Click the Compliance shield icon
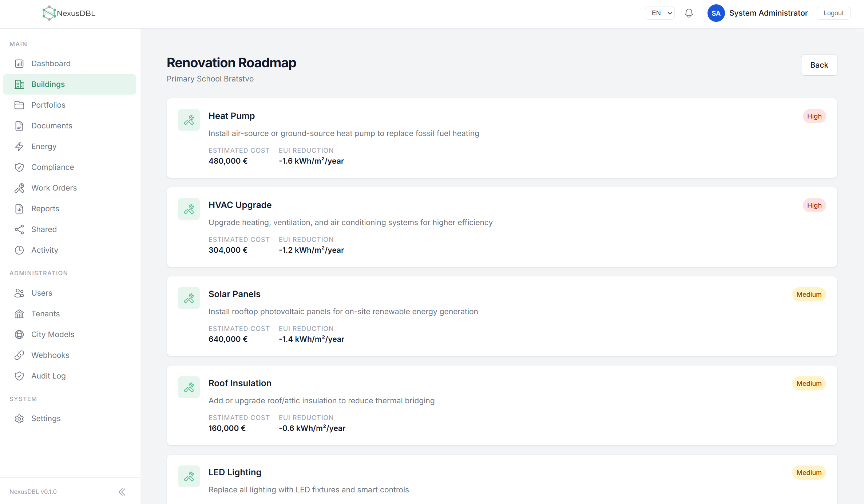 pyautogui.click(x=19, y=167)
